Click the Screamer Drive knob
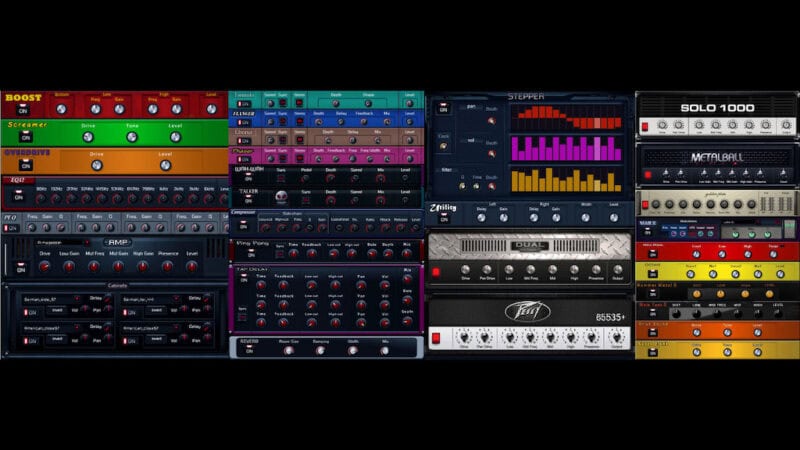Screen dimensions: 800x450 88,137
